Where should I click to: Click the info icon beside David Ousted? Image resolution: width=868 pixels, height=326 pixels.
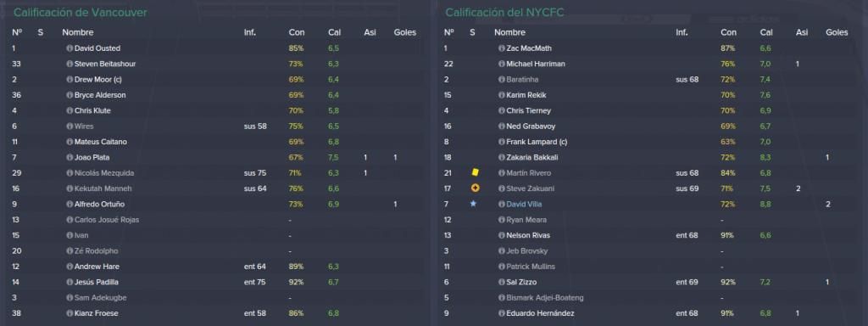point(70,48)
